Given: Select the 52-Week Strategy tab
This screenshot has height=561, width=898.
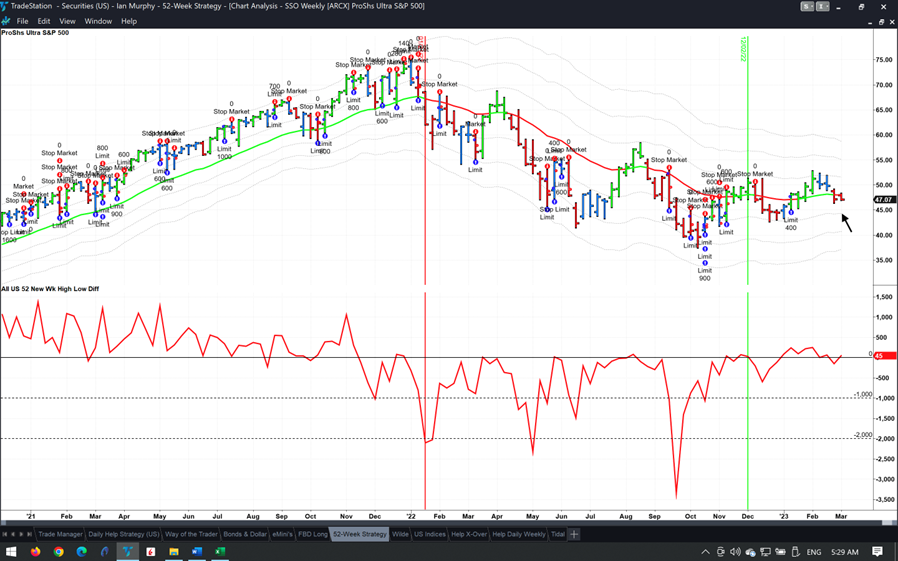Looking at the screenshot, I should coord(360,534).
